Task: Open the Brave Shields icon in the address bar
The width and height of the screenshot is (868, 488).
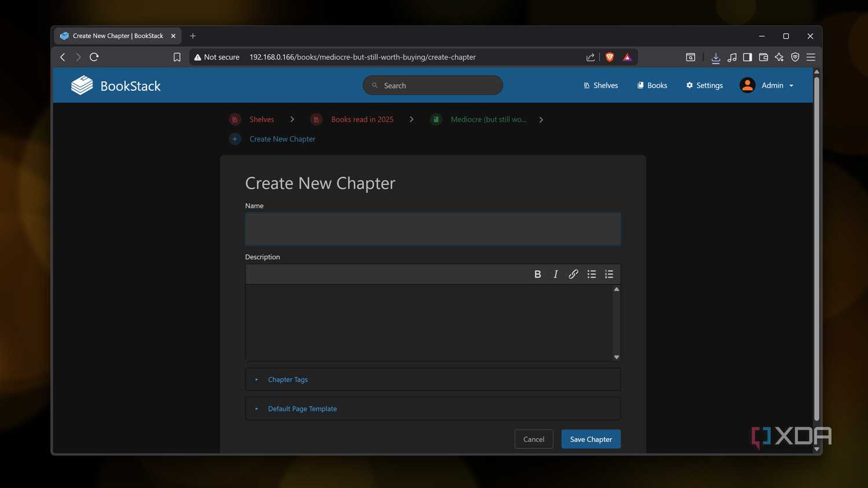Action: [609, 57]
